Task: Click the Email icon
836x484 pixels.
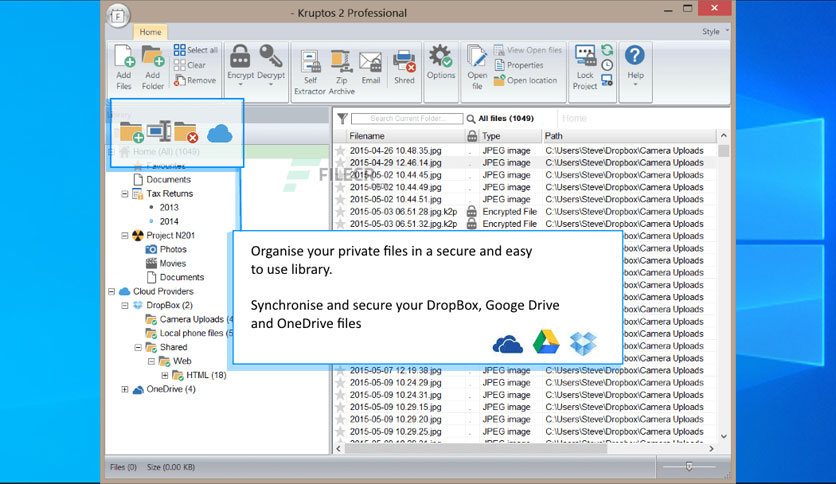Action: point(371,62)
